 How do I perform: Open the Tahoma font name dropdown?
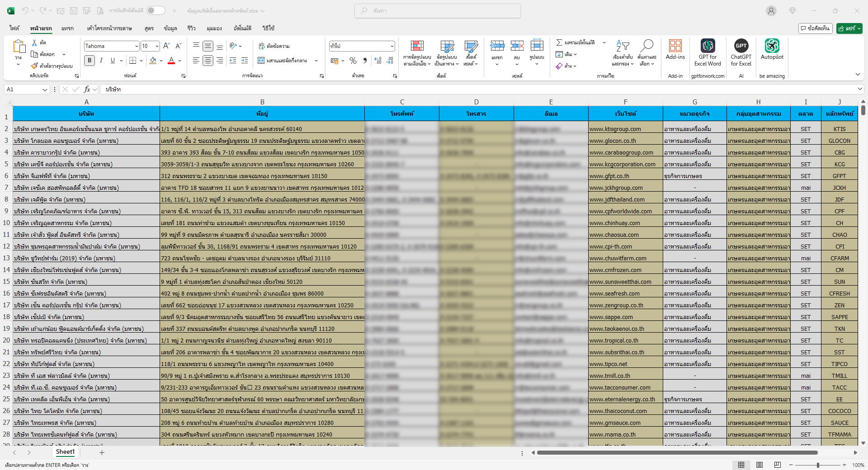click(136, 46)
